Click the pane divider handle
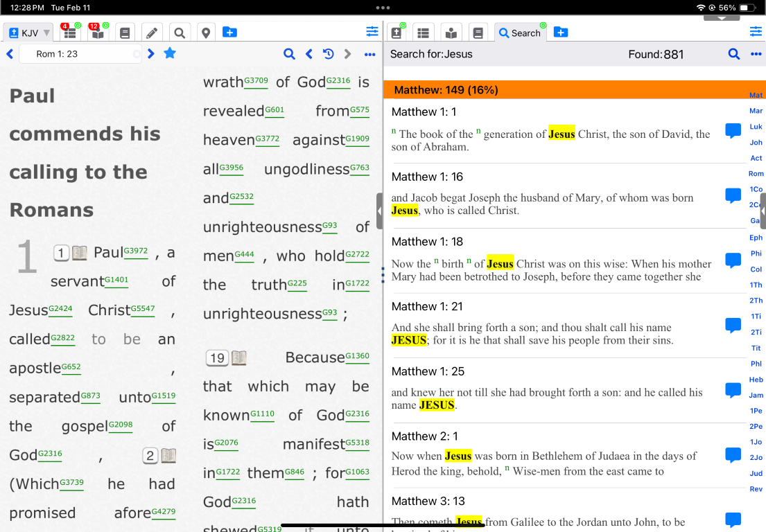This screenshot has height=532, width=766. click(379, 211)
